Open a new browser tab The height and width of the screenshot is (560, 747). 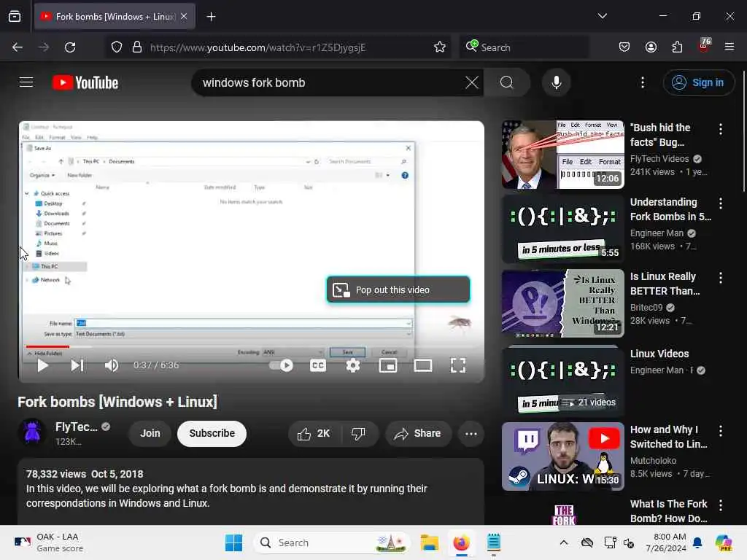[x=211, y=17]
